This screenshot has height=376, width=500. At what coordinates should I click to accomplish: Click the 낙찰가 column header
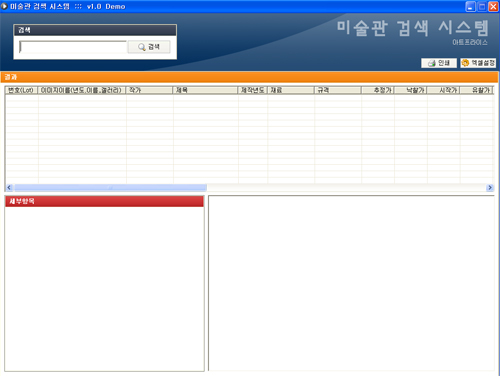click(411, 90)
